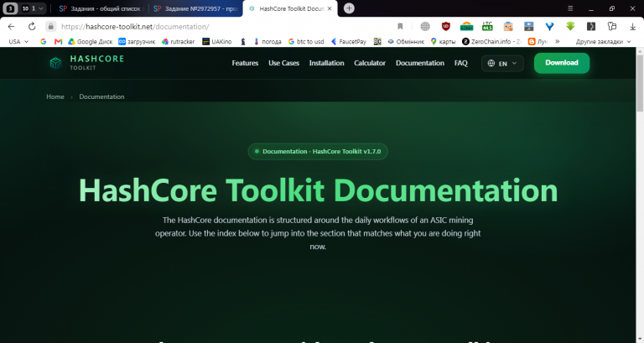Open the site lock security icon

coord(50,26)
